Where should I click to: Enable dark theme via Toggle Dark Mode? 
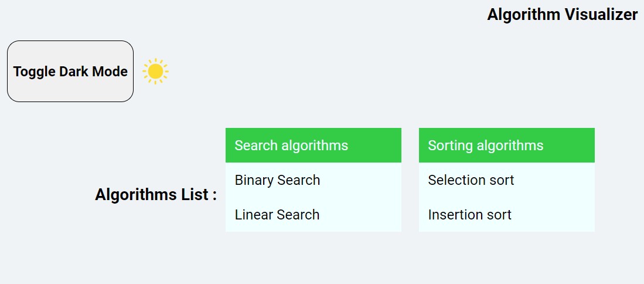point(70,71)
